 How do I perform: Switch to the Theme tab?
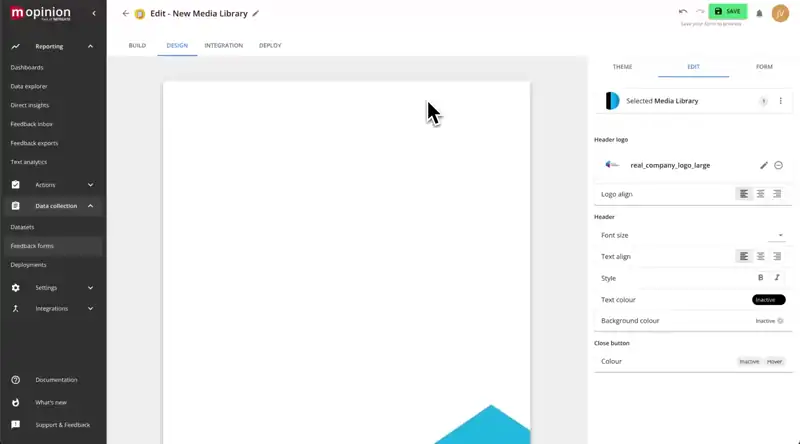[622, 67]
